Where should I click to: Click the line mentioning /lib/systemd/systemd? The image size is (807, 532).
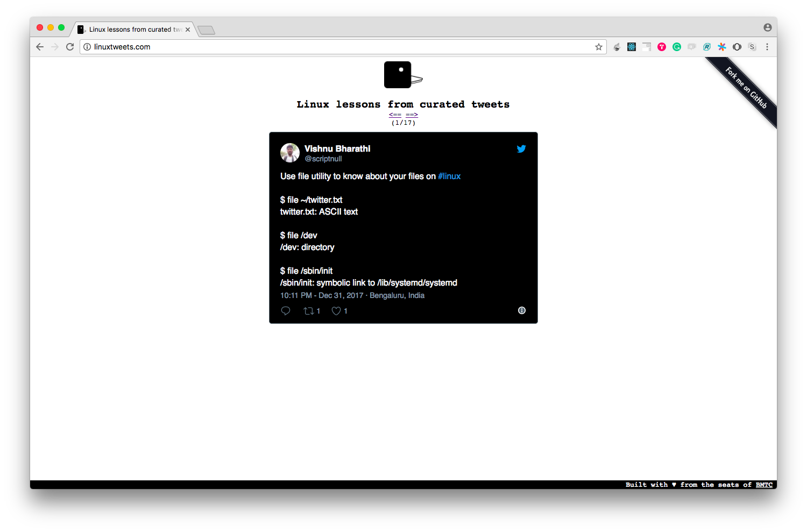point(369,283)
